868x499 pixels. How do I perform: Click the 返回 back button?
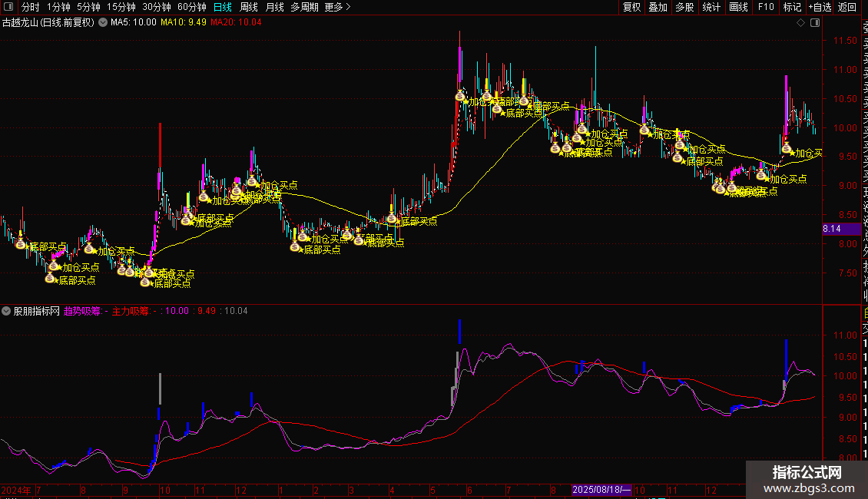coord(847,7)
